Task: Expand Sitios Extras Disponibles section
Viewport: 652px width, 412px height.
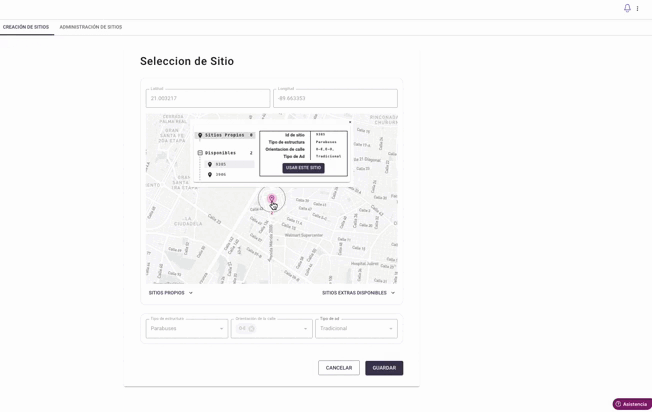Action: pyautogui.click(x=358, y=293)
